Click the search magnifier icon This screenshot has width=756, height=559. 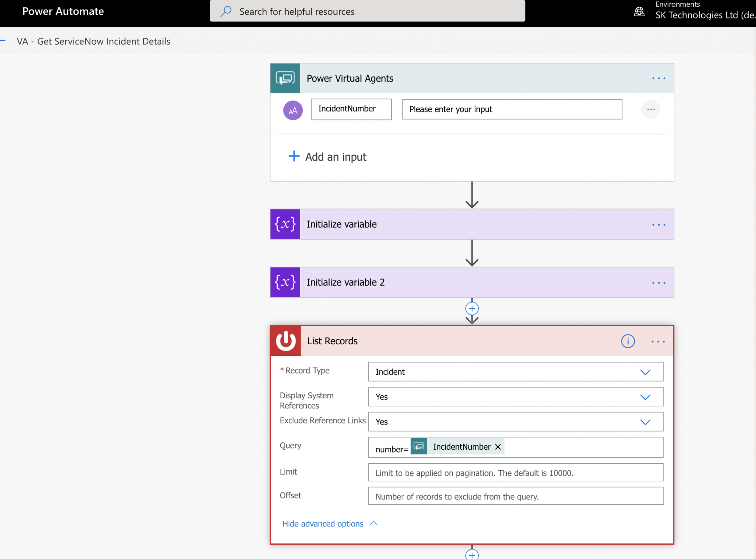226,11
